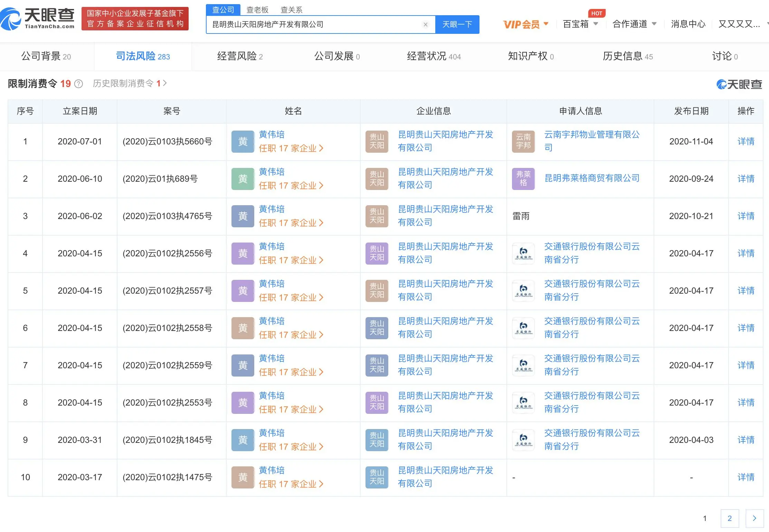This screenshot has width=769, height=532.
Task: Open 公司发展 0 tab
Action: [337, 56]
